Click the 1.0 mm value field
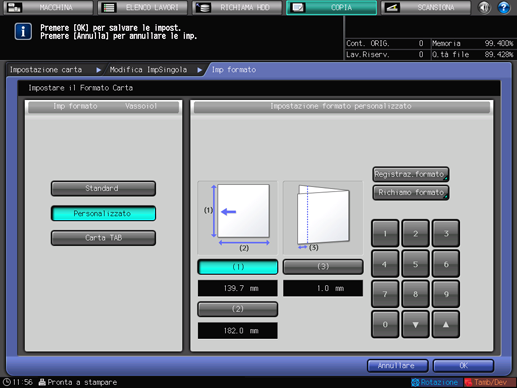The image size is (517, 388). 323,288
